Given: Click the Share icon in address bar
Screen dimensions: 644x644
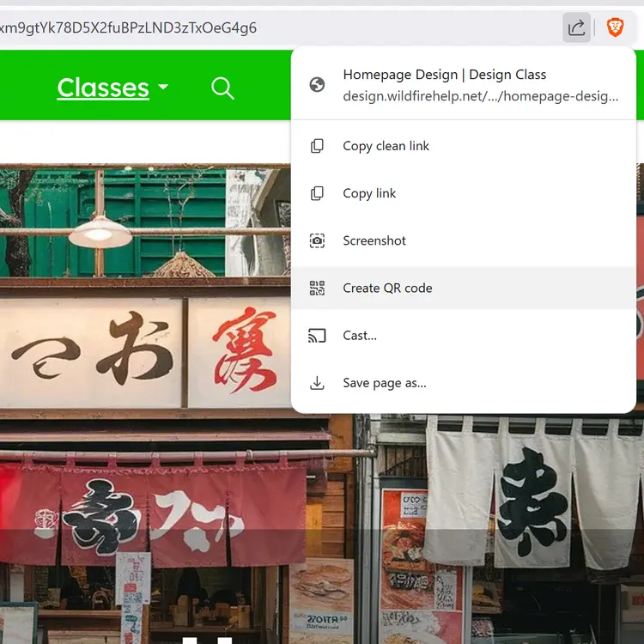Looking at the screenshot, I should point(576,27).
